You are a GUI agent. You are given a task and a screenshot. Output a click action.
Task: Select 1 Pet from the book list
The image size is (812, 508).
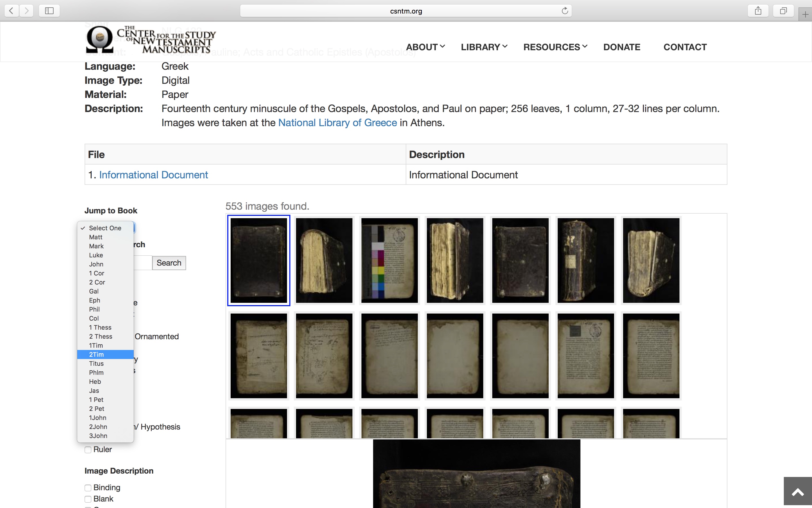click(x=105, y=400)
